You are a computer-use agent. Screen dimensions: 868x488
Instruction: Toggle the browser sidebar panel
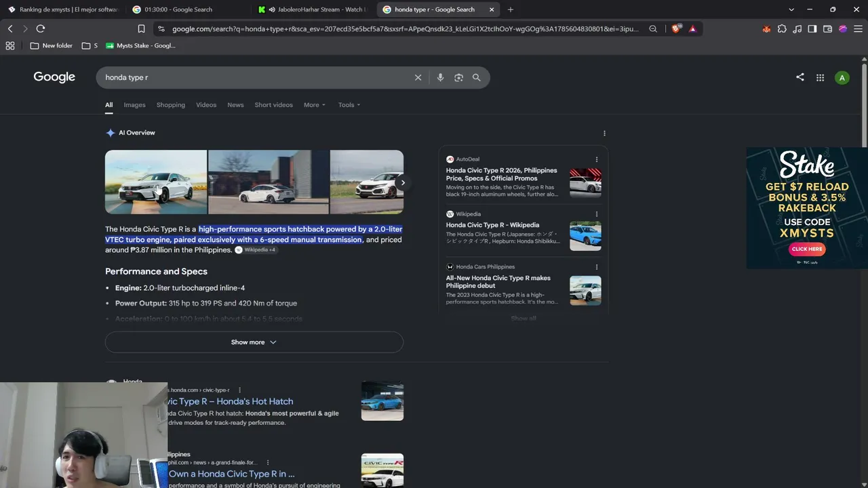pos(812,29)
